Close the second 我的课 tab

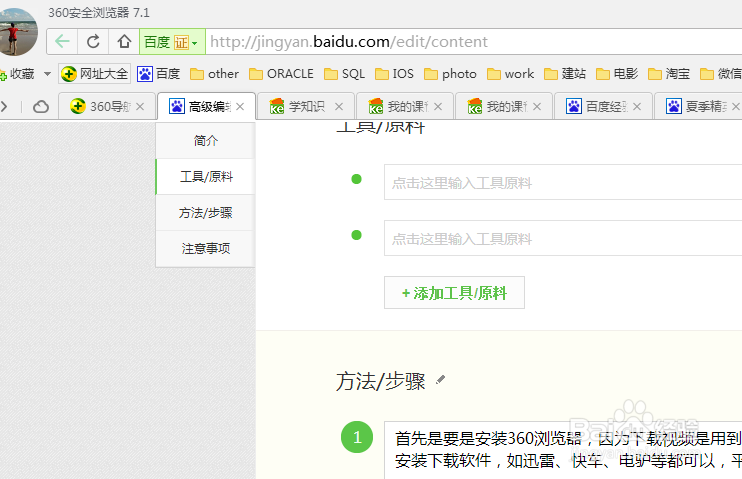(x=537, y=107)
